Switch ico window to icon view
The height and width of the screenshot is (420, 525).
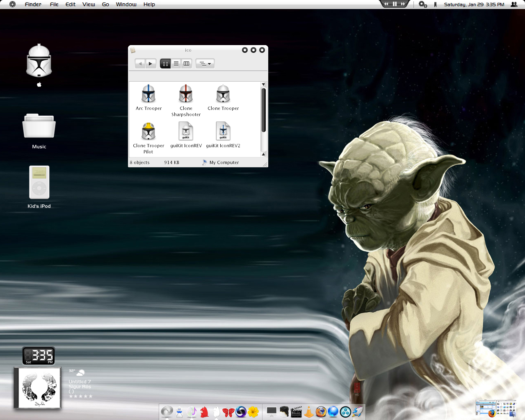pyautogui.click(x=165, y=64)
